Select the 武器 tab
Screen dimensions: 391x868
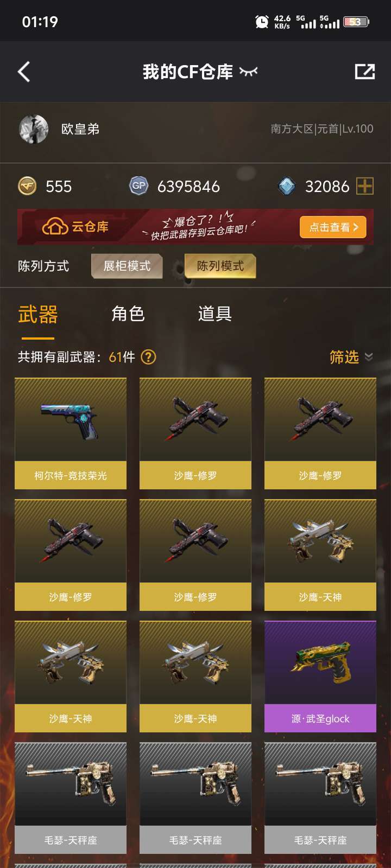[x=37, y=315]
